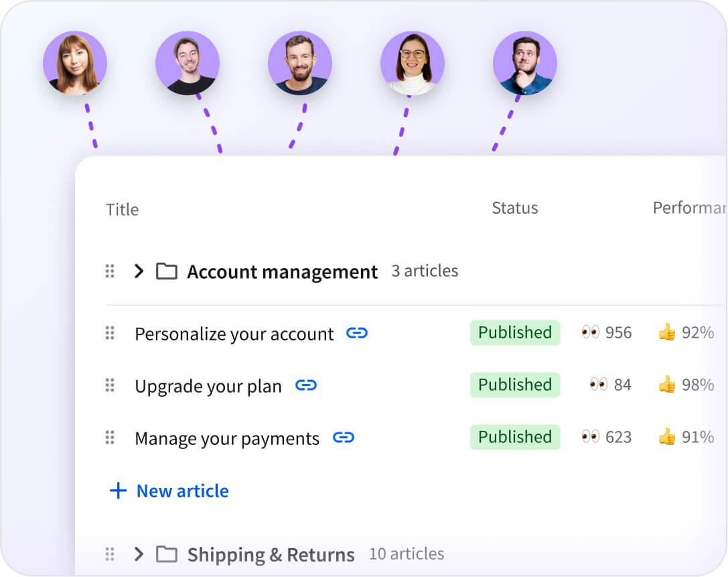This screenshot has width=728, height=577.
Task: Click the Shipping & Returns folder icon
Action: click(x=165, y=554)
